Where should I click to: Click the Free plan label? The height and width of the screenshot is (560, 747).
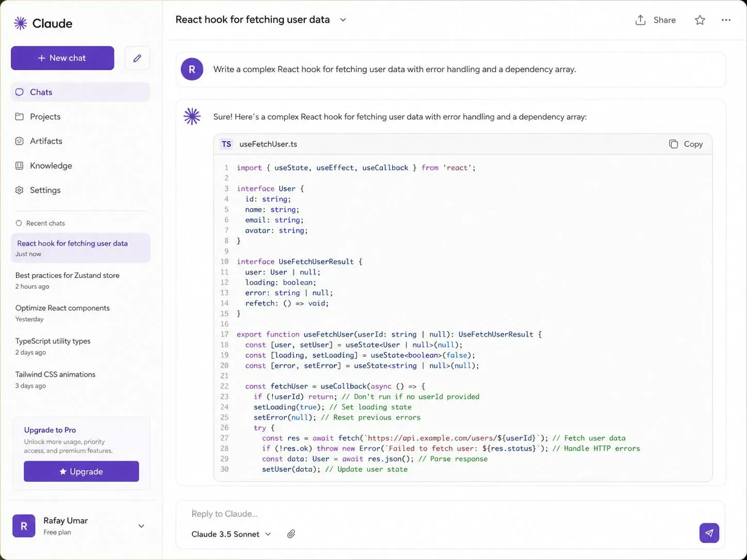57,532
